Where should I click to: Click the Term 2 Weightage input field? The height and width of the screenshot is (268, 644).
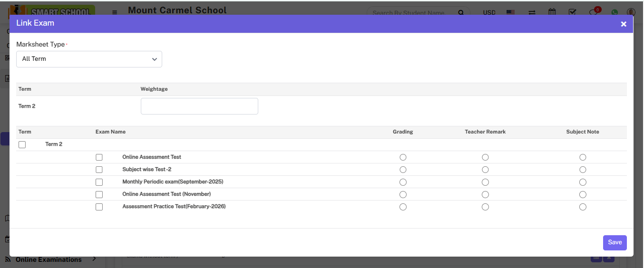tap(199, 106)
